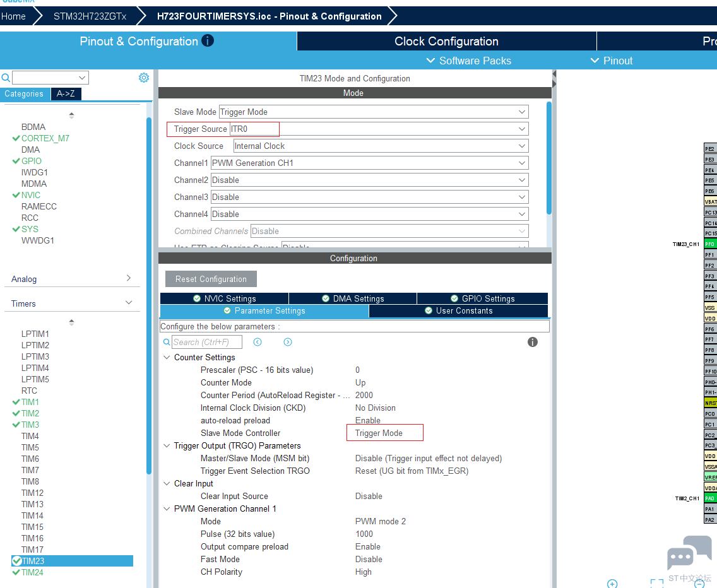717x588 pixels.
Task: Click the STM32H723ZGTx breadcrumb
Action: tap(90, 16)
